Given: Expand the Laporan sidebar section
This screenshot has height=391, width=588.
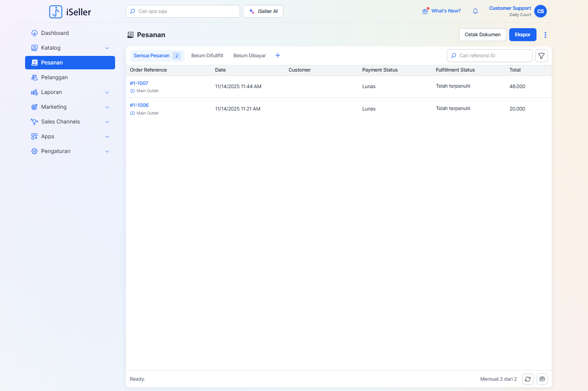Looking at the screenshot, I should 107,92.
